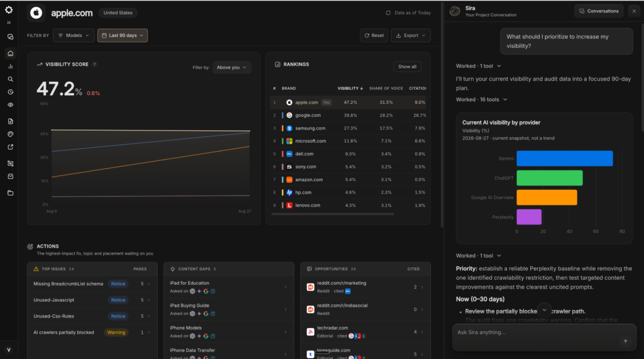Open the document page sidebar icon
Viewport: 644px width, 359px height.
10,121
